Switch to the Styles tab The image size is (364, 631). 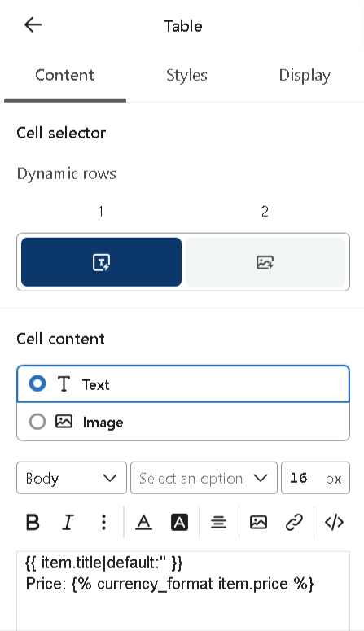186,75
